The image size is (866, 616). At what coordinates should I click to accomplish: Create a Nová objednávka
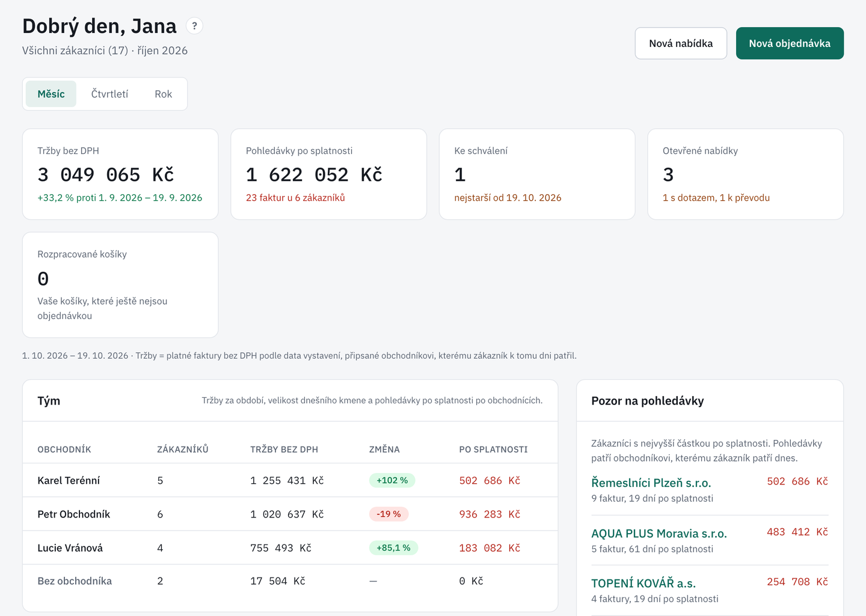[x=790, y=43]
